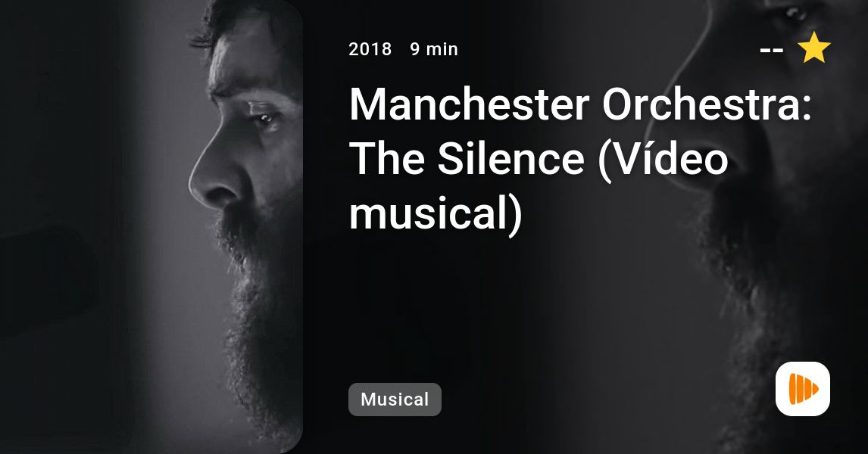The width and height of the screenshot is (868, 454).
Task: Select the Musical genre tag
Action: point(395,400)
